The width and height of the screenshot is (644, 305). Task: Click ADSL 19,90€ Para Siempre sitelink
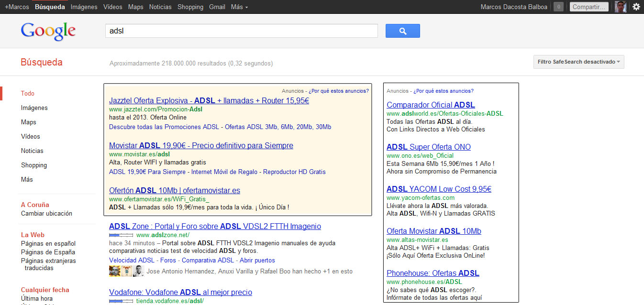147,172
